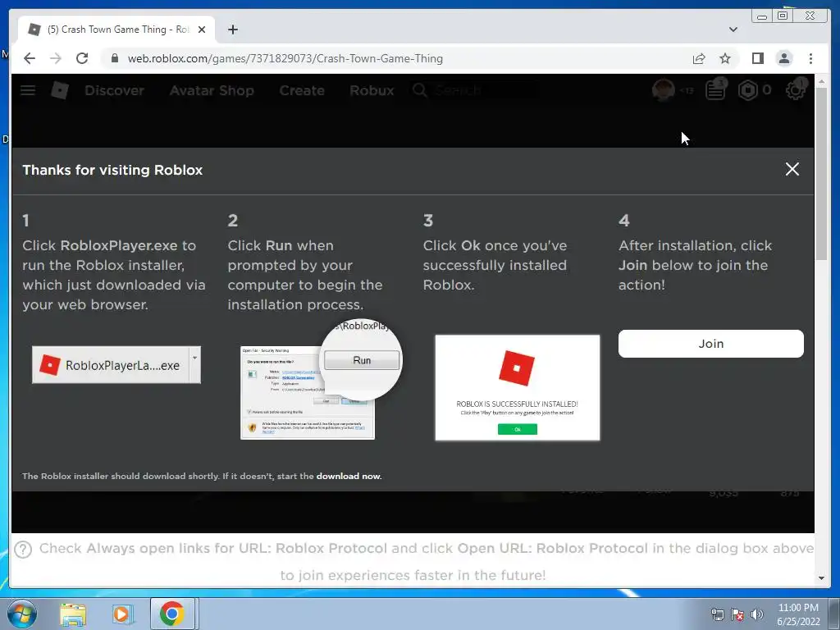Viewport: 840px width, 630px height.
Task: Restore down the Chrome window
Action: click(x=782, y=16)
